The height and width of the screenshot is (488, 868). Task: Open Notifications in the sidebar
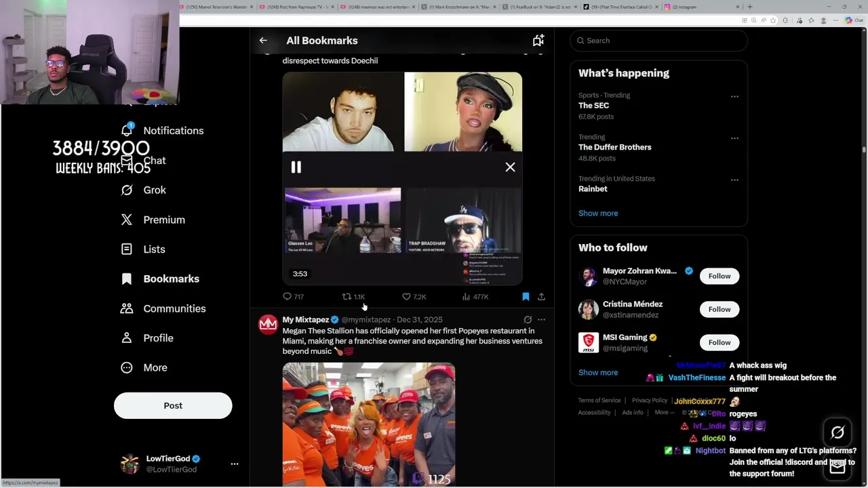(162, 131)
